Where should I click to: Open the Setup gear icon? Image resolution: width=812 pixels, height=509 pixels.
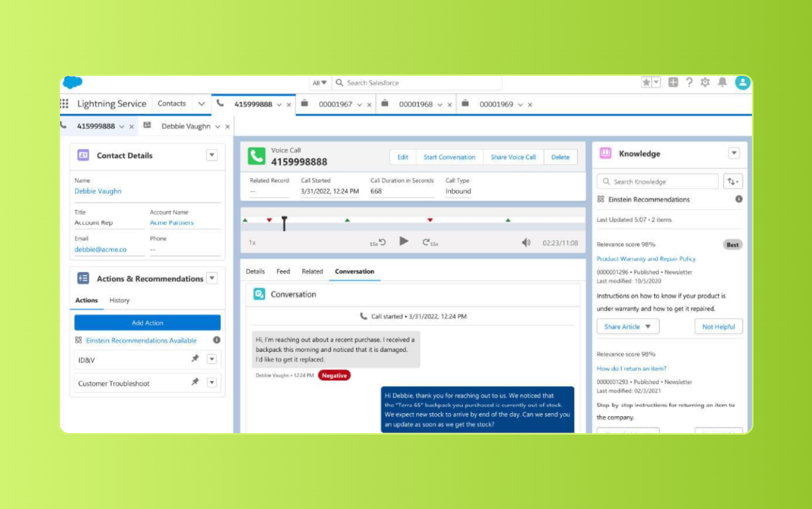[705, 82]
